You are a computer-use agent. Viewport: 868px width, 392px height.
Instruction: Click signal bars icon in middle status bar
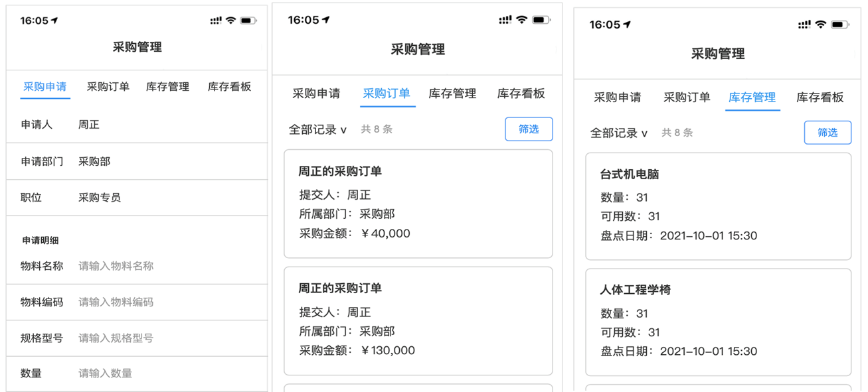(x=505, y=20)
